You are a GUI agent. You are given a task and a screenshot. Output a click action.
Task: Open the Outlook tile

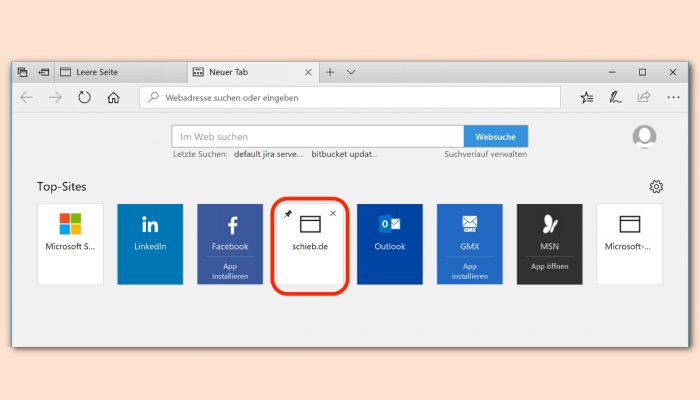390,244
